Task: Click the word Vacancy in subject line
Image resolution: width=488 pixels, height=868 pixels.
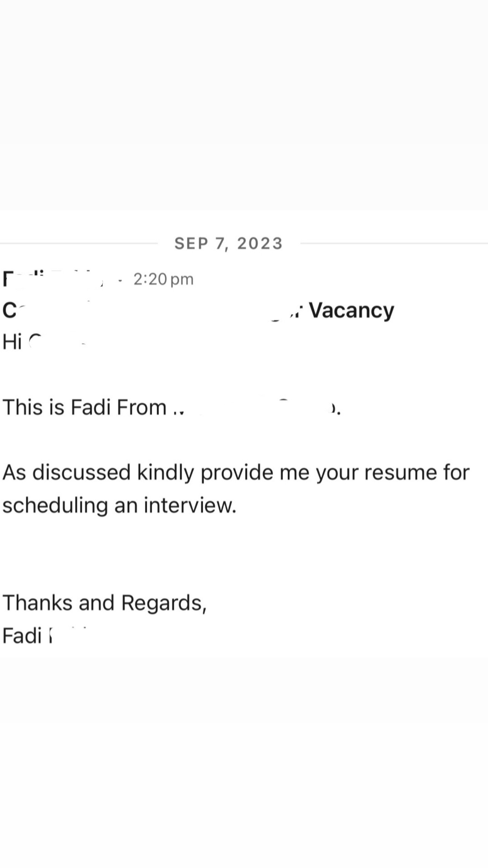Action: [x=352, y=310]
